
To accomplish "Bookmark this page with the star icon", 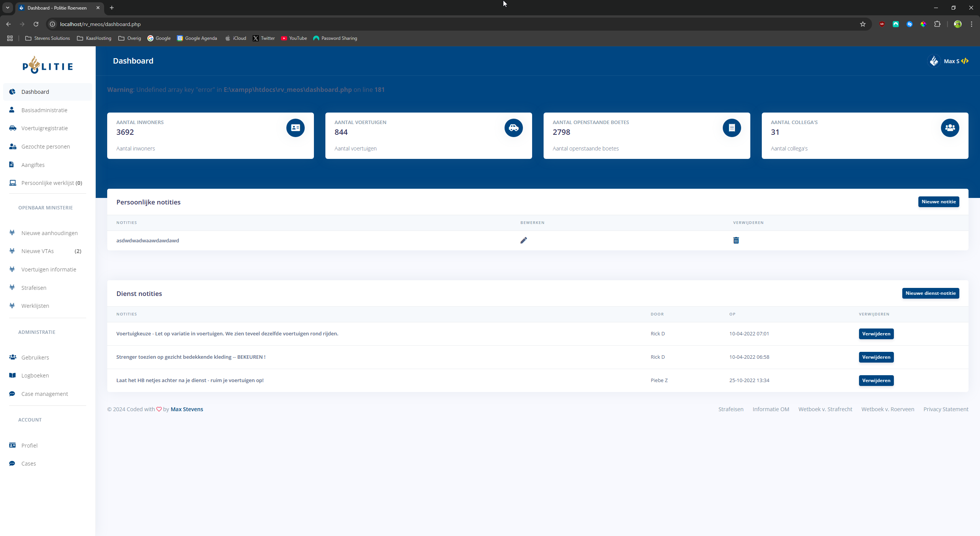I will click(x=863, y=24).
